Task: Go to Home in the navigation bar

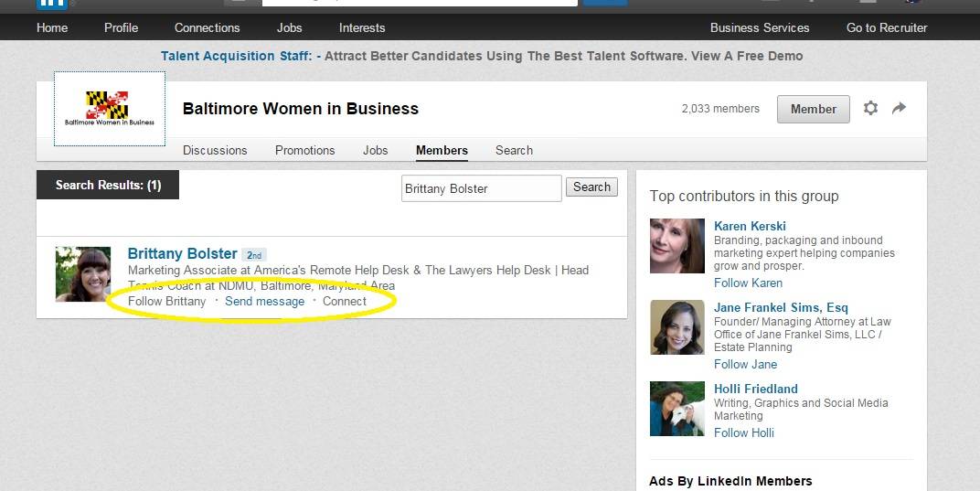Action: click(x=52, y=27)
